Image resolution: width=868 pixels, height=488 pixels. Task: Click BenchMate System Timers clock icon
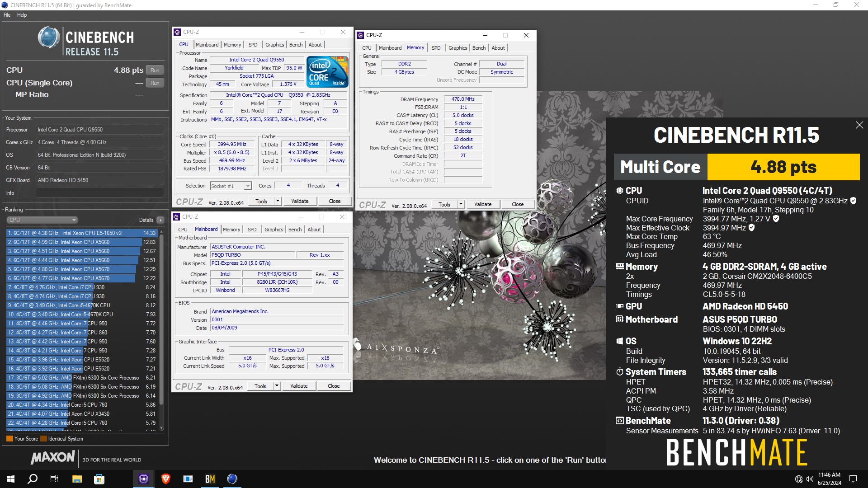click(619, 372)
